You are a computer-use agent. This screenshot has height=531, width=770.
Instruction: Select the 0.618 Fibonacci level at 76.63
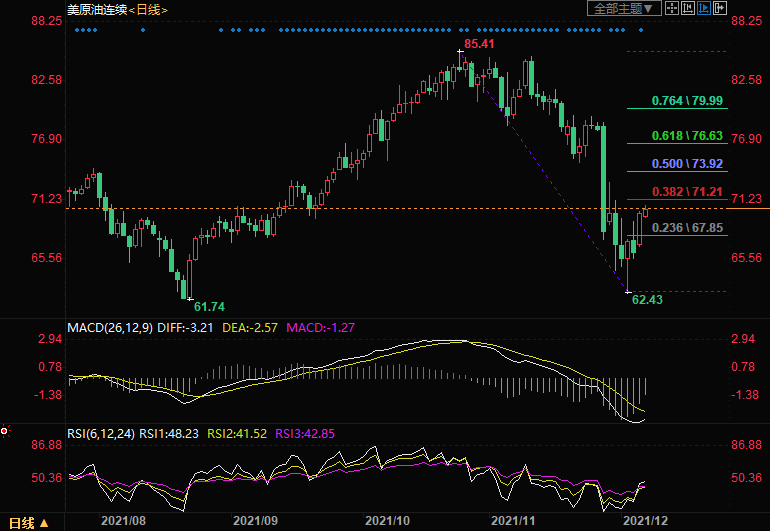coord(686,135)
